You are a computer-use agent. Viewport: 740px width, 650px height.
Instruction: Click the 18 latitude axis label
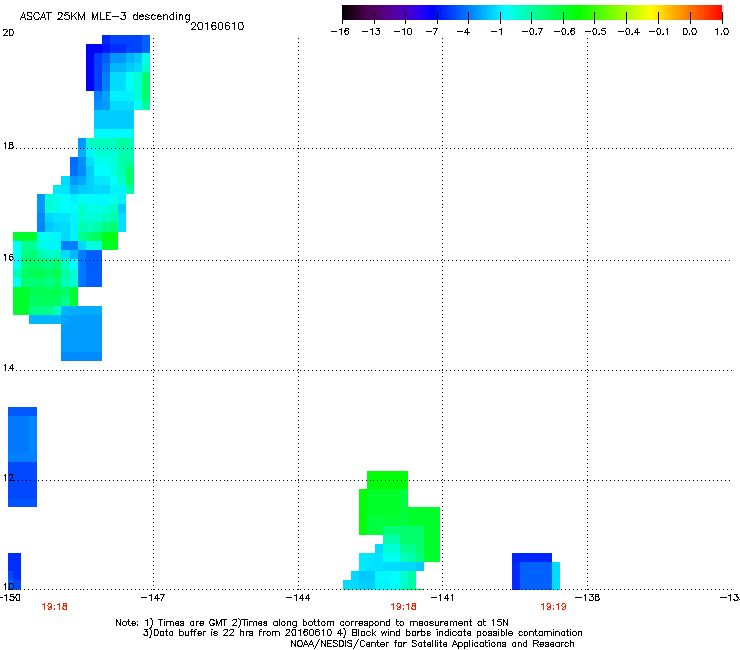8,146
